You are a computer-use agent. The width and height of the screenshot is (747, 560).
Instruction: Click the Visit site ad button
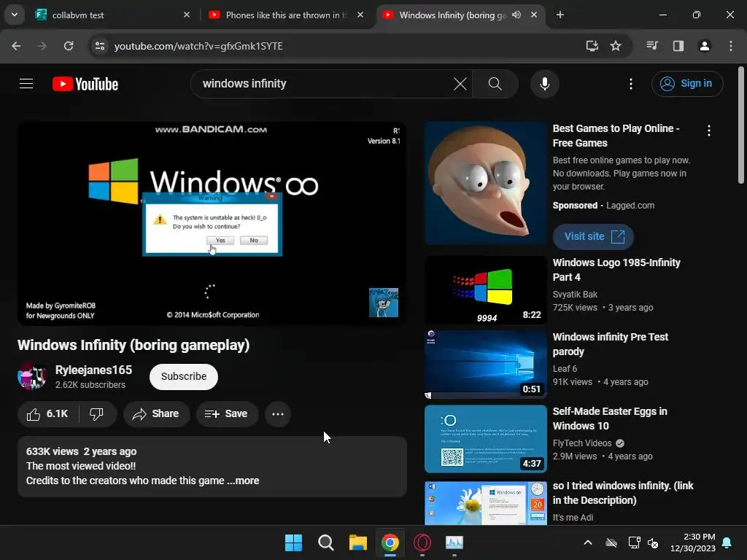(x=593, y=237)
